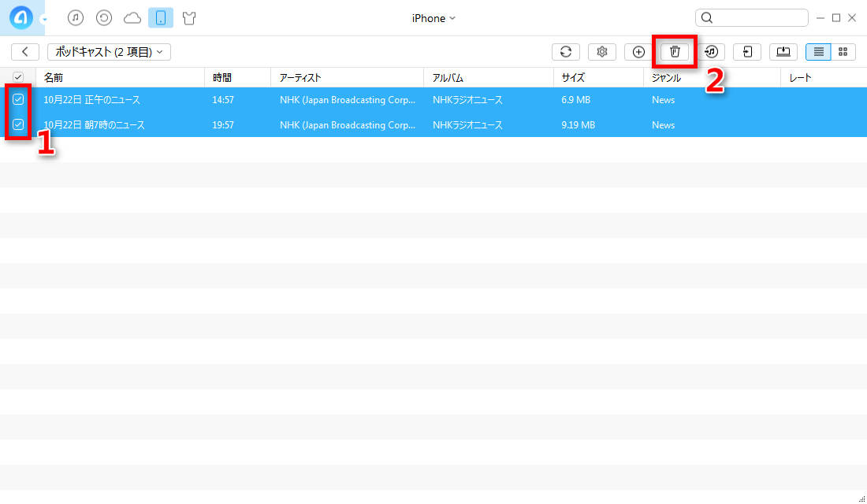Screen dimensions: 867x504
Task: Sort by 名前 column header
Action: pyautogui.click(x=120, y=77)
